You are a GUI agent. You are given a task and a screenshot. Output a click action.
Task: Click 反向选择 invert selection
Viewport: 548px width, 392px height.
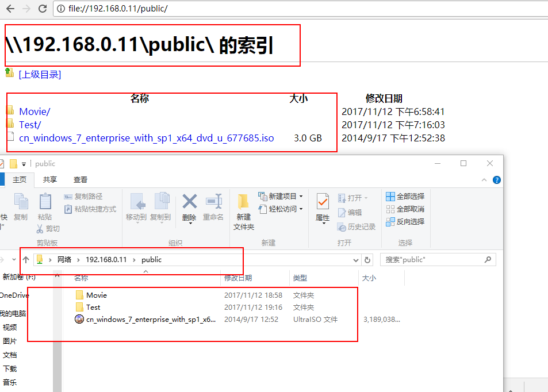[405, 221]
